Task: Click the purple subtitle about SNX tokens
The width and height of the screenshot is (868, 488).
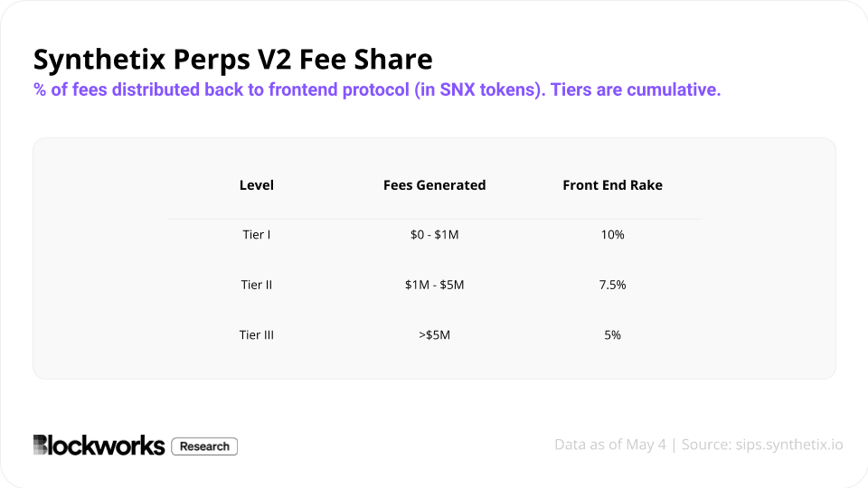Action: pyautogui.click(x=377, y=89)
